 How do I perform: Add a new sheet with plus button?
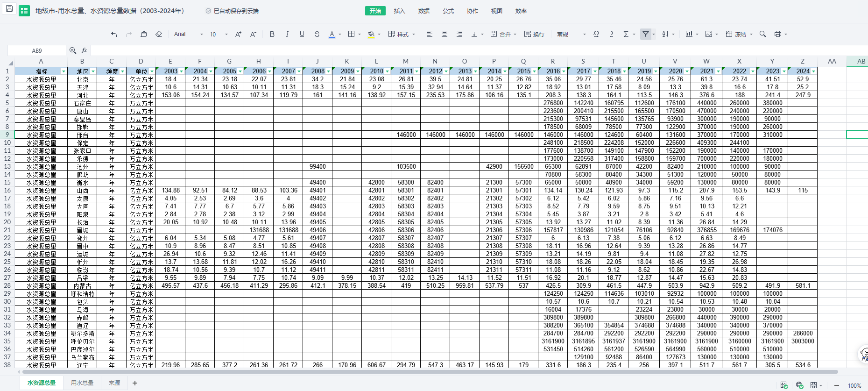click(x=135, y=383)
